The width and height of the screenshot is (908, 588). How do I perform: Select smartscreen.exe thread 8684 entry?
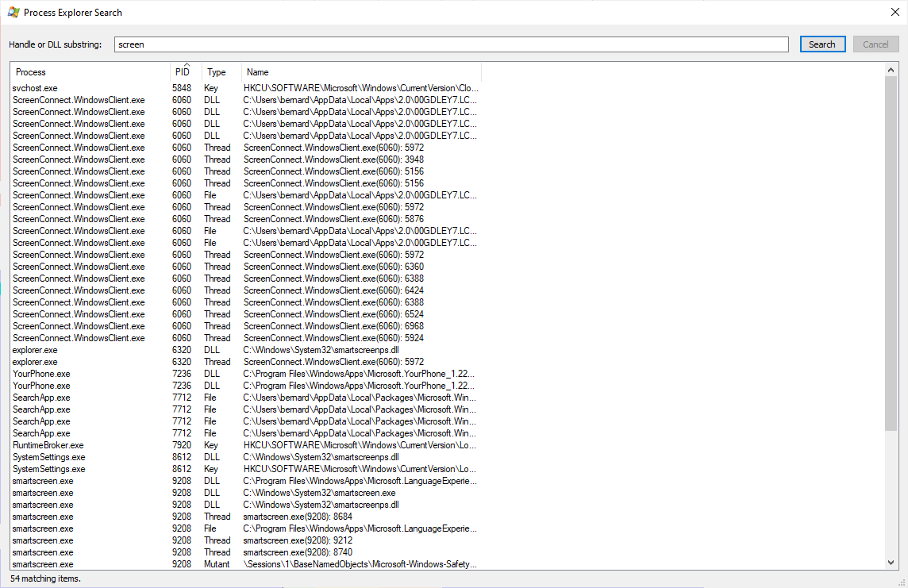[298, 517]
